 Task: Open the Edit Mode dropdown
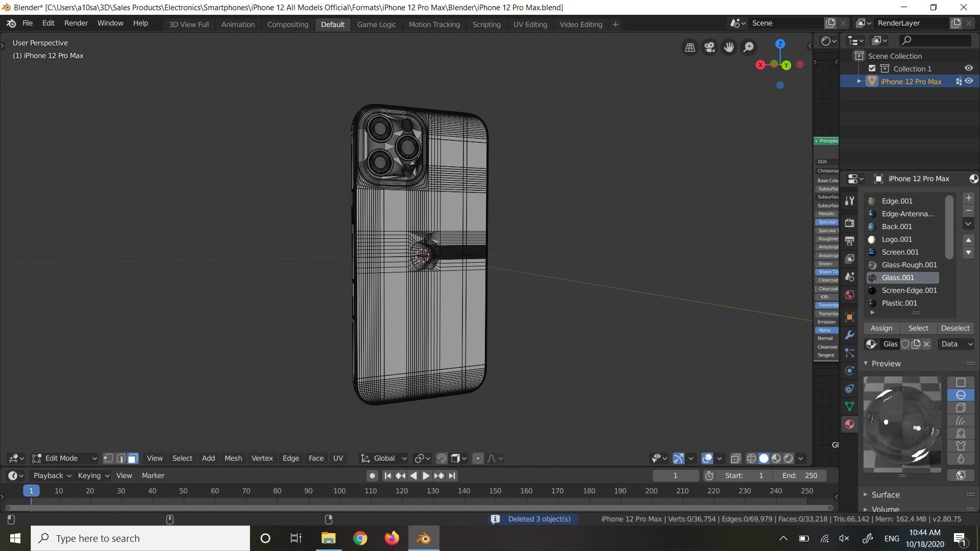point(64,458)
